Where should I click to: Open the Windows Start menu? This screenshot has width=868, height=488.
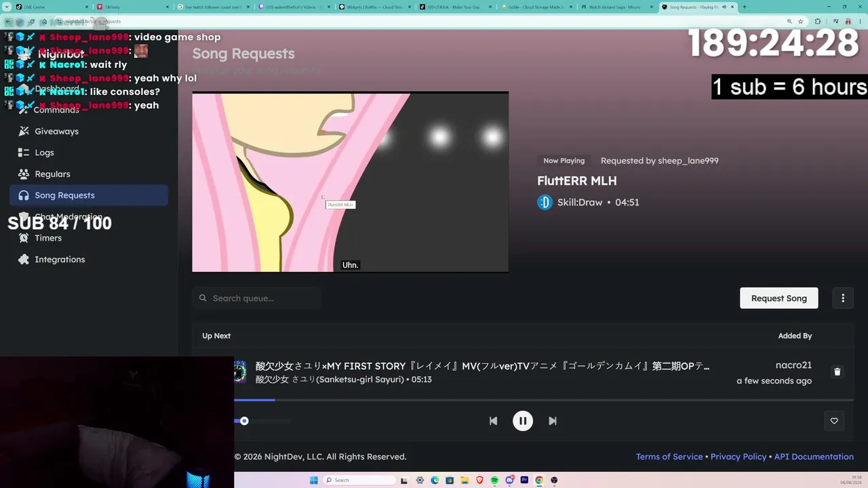(x=313, y=481)
